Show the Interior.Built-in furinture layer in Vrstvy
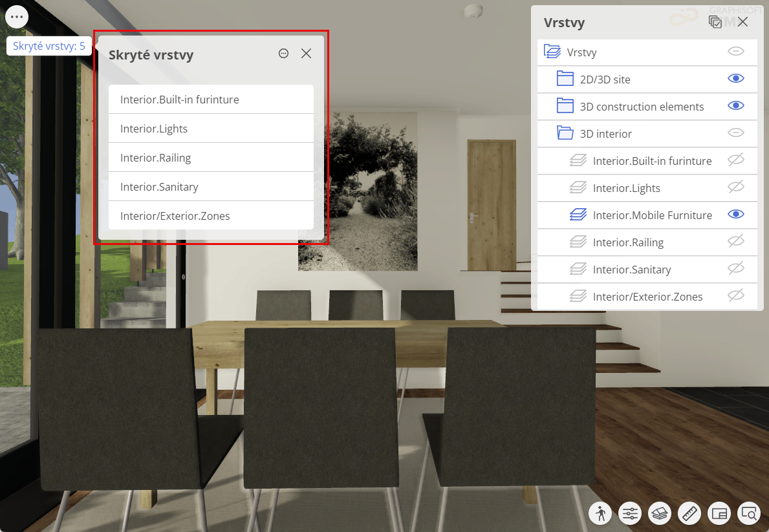 tap(735, 160)
